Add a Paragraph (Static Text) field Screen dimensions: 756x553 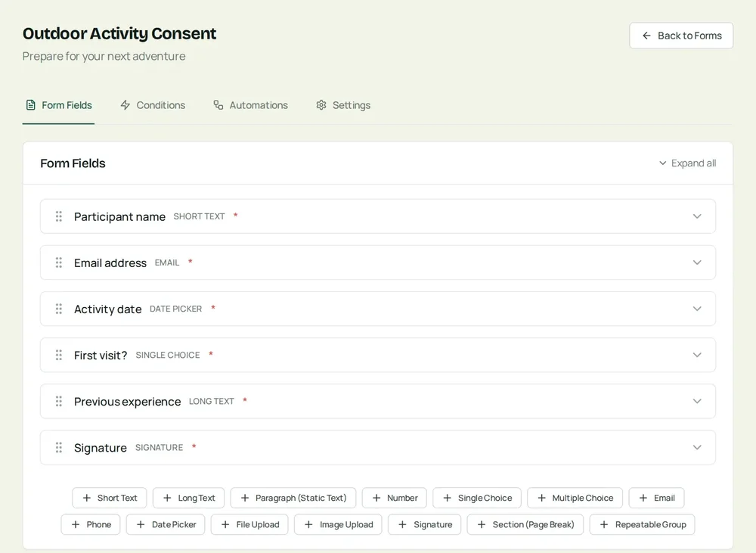(293, 498)
